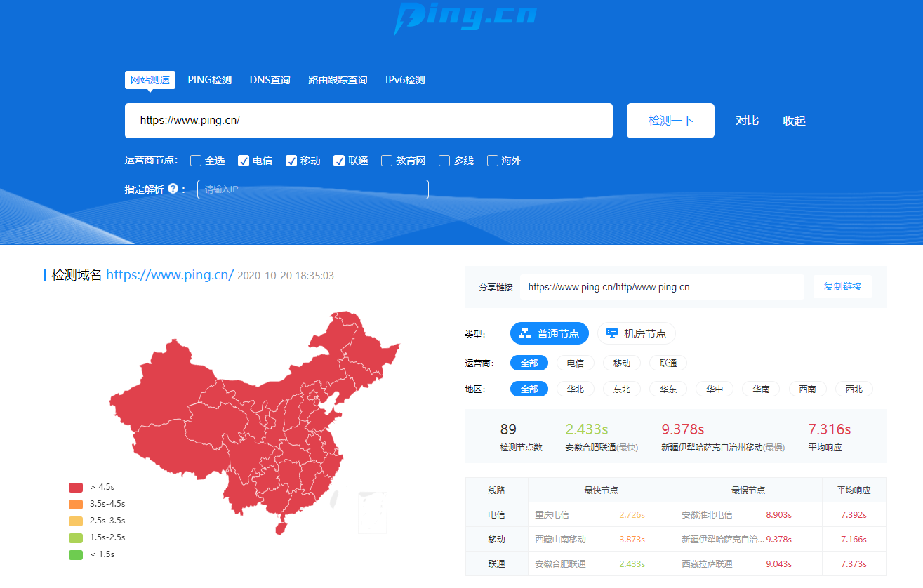Select 全部 in the 运营商 filter
Image resolution: width=923 pixels, height=588 pixels.
click(529, 363)
